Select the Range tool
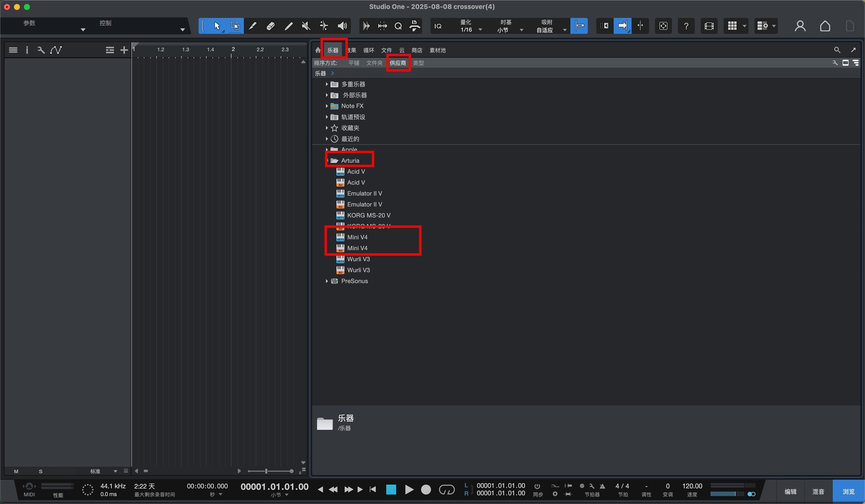The height and width of the screenshot is (504, 865). coord(235,26)
